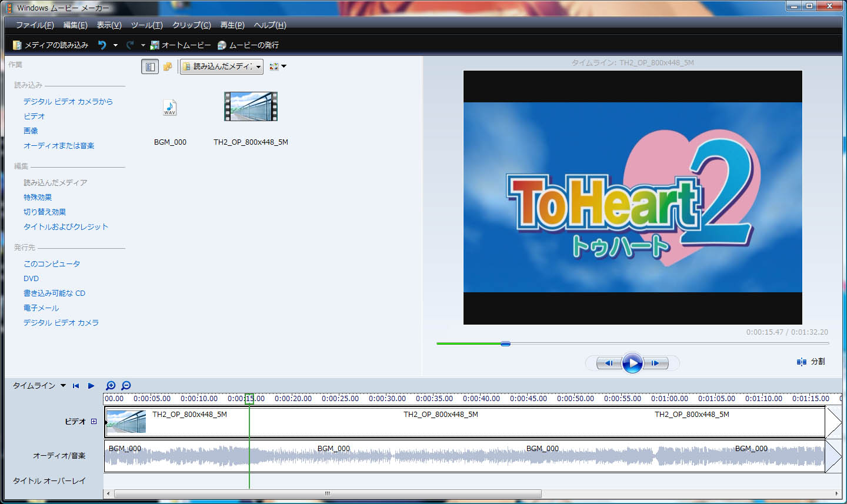Viewport: 847px width, 504px height.
Task: Click the 0:01:00.00 ruler mark
Action: [669, 399]
